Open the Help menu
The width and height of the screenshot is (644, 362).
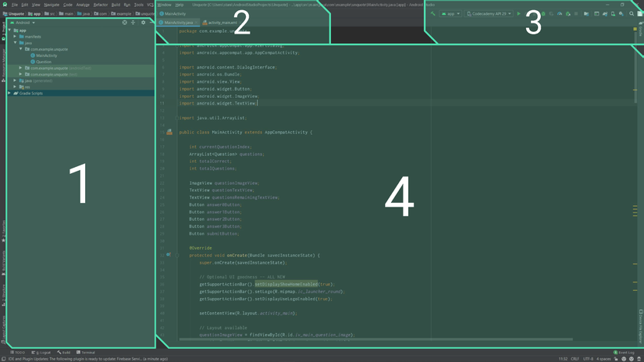coord(180,5)
